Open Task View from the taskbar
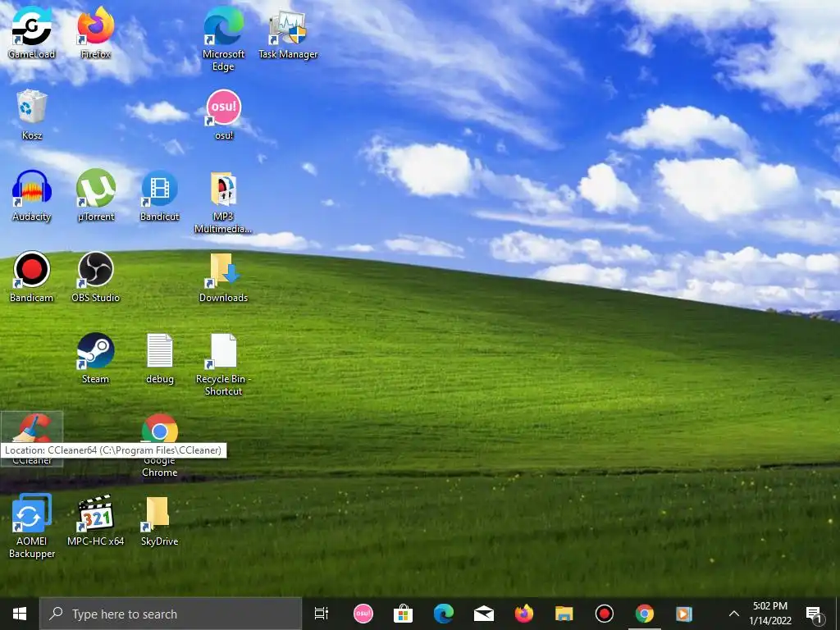Screen dimensions: 840x630 click(322, 614)
